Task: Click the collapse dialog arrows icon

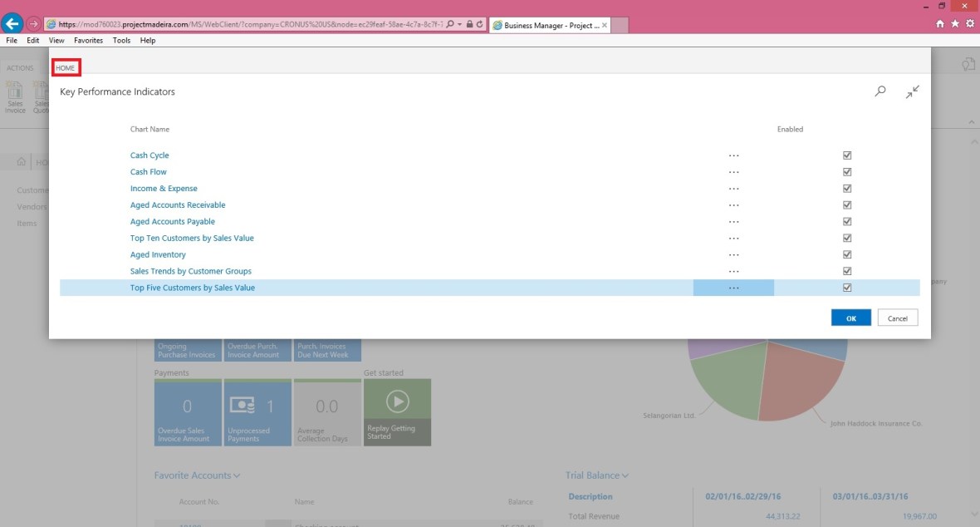Action: (x=912, y=91)
